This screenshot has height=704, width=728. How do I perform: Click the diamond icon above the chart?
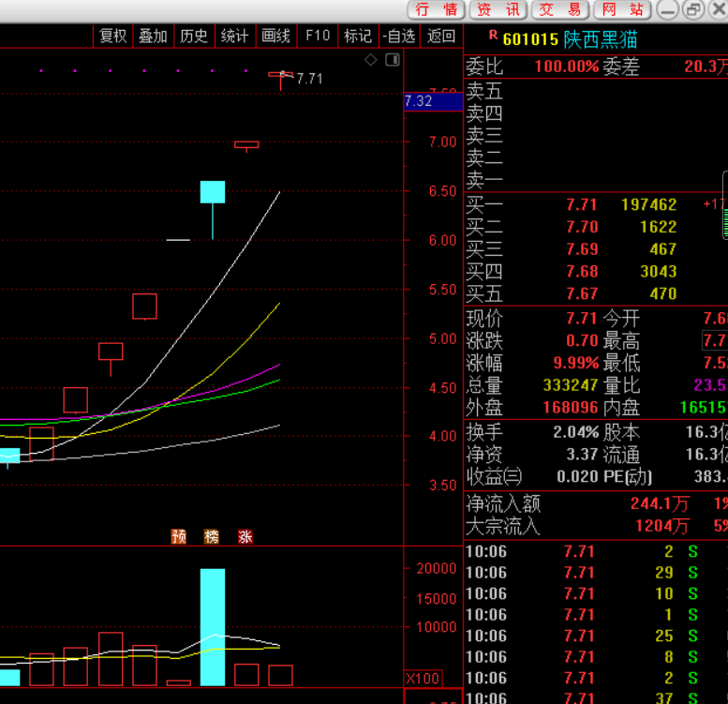371,60
